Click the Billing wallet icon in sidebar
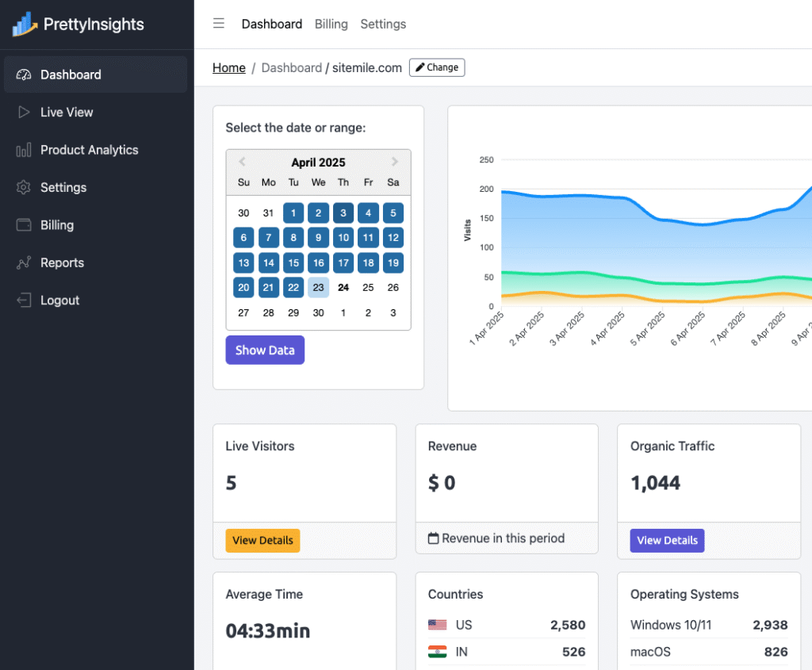The image size is (812, 670). click(x=24, y=225)
